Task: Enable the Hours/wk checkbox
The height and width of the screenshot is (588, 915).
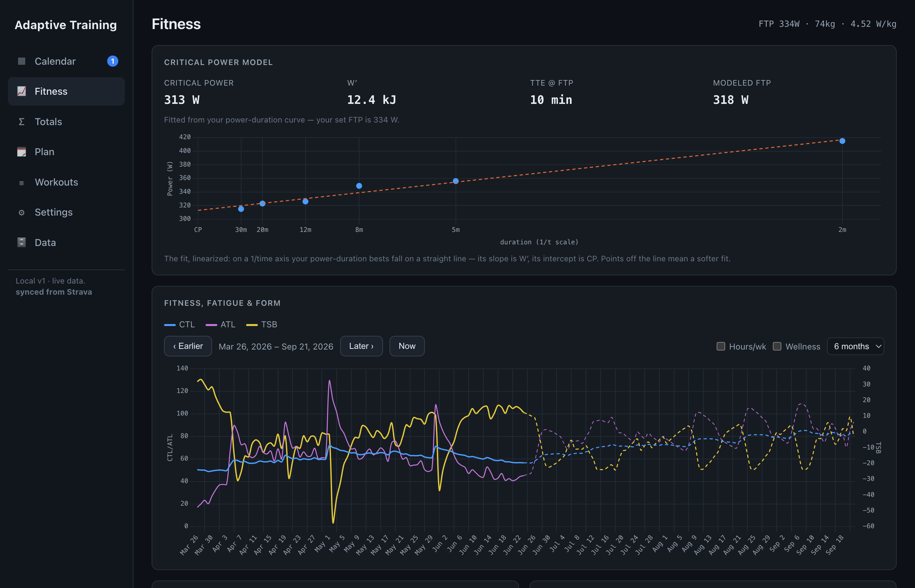Action: [x=721, y=346]
